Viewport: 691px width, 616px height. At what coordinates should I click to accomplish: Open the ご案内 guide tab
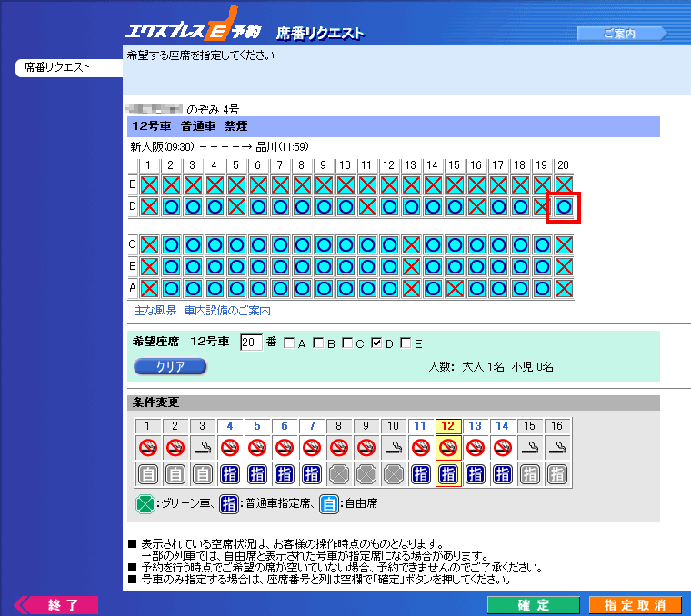[x=620, y=34]
